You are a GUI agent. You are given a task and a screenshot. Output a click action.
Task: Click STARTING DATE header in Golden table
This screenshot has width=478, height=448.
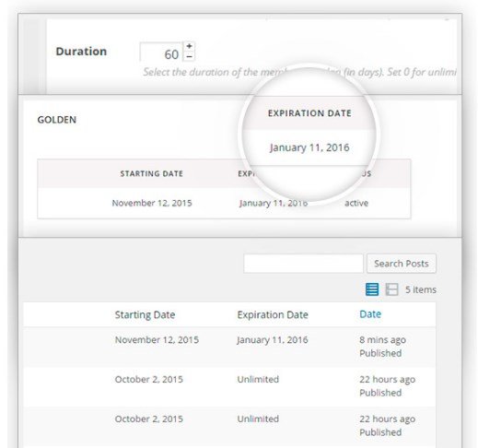(x=152, y=173)
